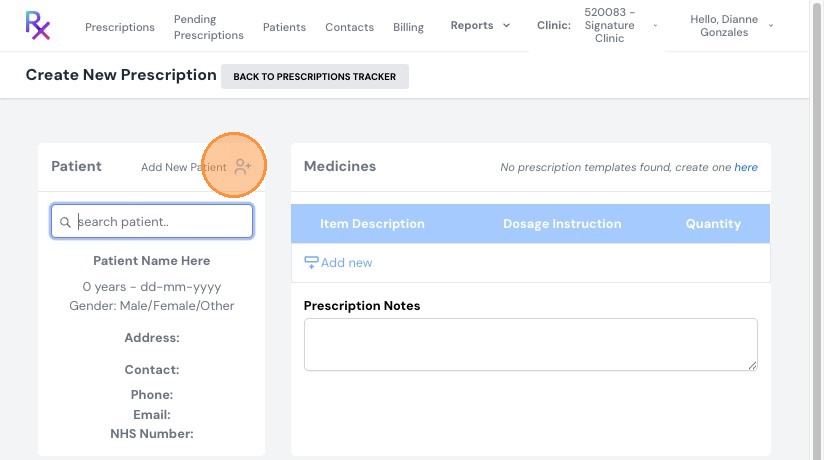This screenshot has width=824, height=460.
Task: Focus the search patient input field
Action: (152, 221)
